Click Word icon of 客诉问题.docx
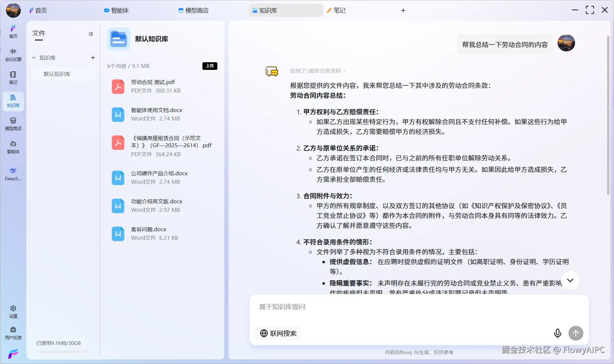 tap(118, 234)
